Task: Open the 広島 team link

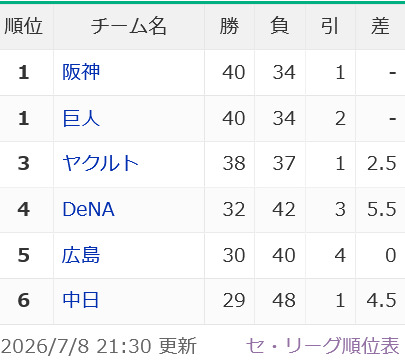Action: pyautogui.click(x=81, y=255)
